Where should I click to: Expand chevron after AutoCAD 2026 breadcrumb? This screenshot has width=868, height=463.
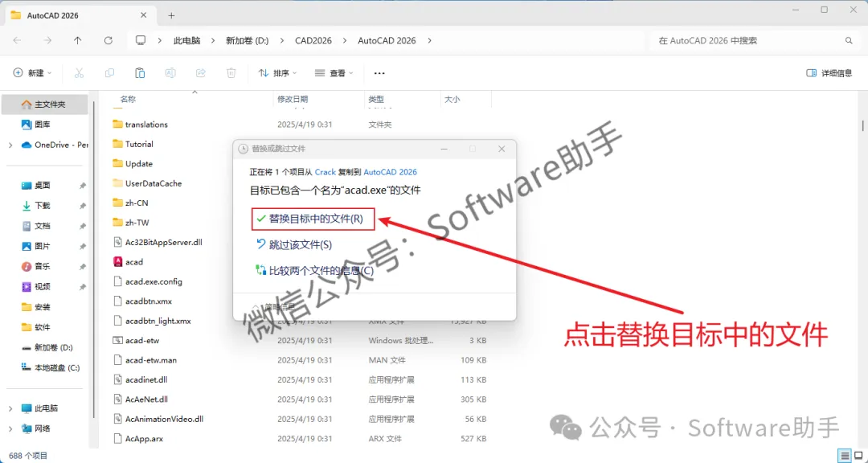pos(429,40)
